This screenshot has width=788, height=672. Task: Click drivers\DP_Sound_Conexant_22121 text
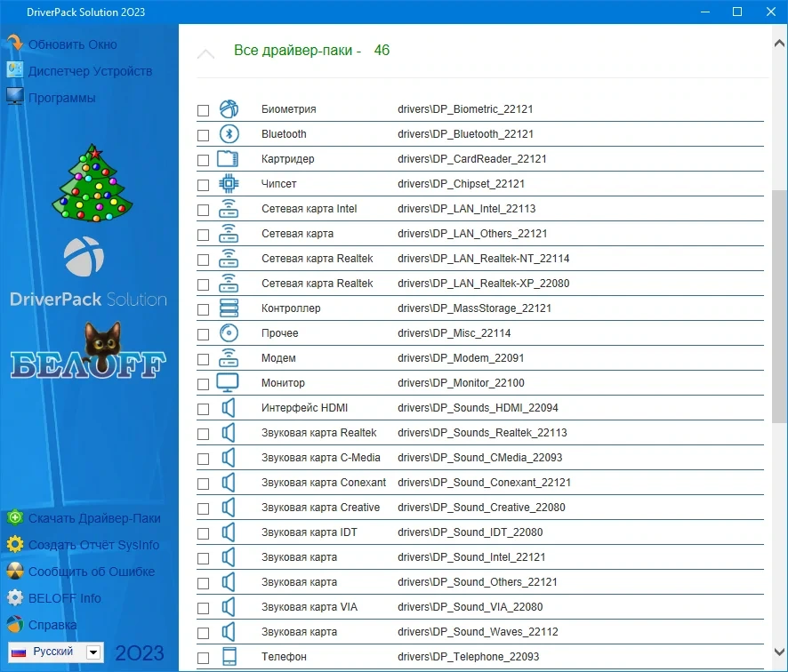click(484, 482)
